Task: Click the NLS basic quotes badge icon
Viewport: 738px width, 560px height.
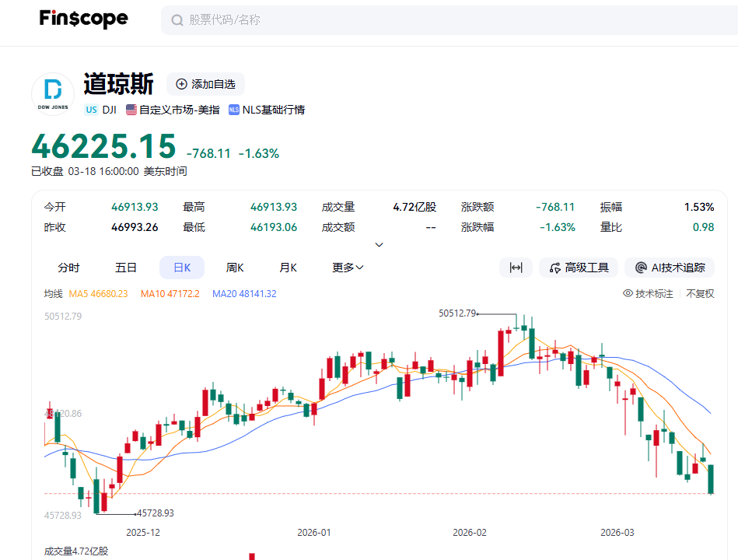Action: (x=234, y=110)
